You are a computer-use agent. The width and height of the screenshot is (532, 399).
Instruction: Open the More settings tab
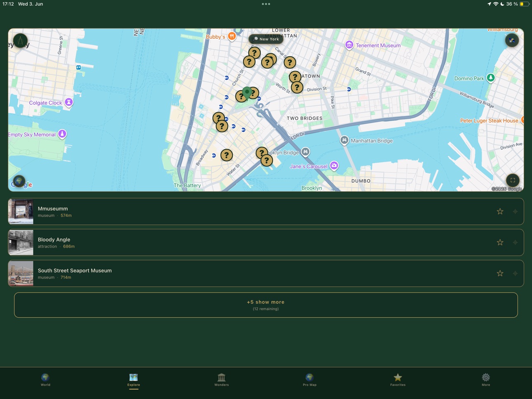[486, 380]
